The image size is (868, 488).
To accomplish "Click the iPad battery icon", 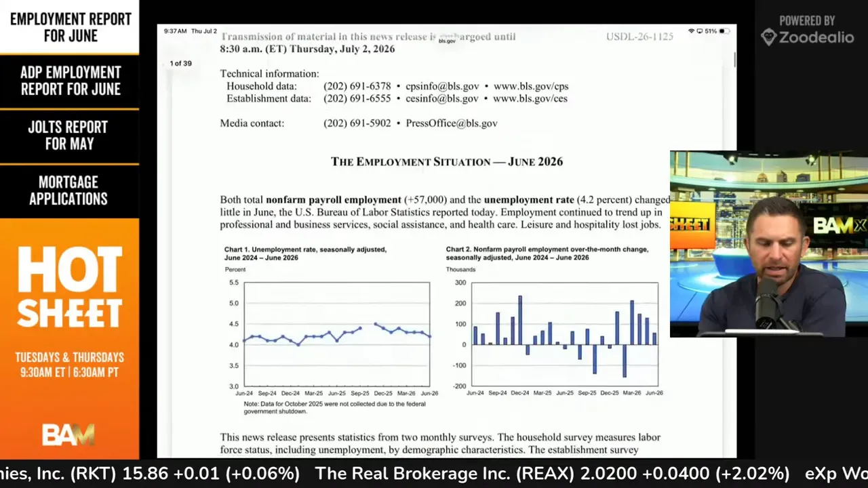I will [x=724, y=31].
